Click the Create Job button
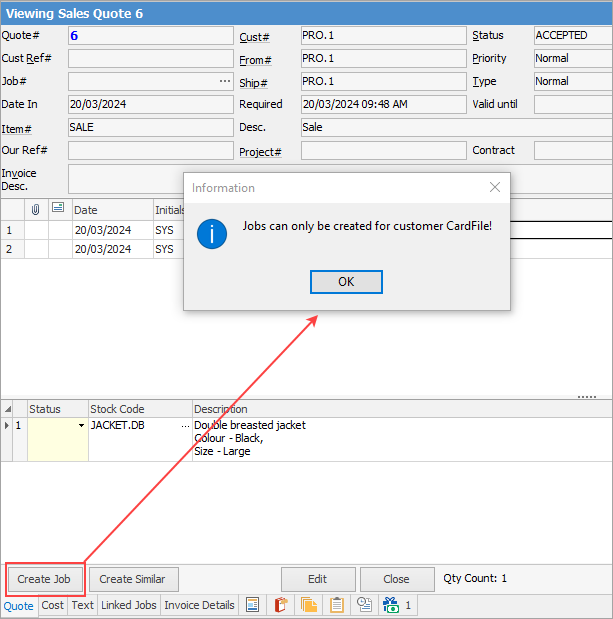The image size is (613, 619). [x=44, y=579]
